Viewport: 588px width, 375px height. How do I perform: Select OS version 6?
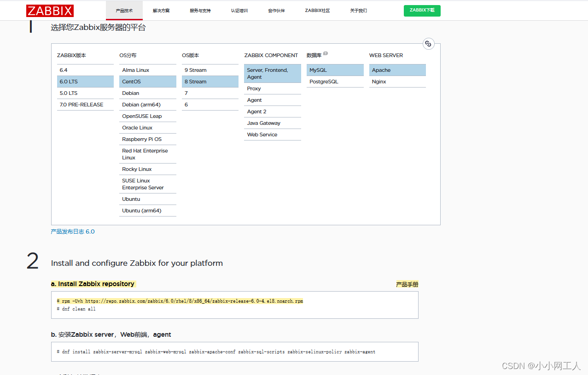pyautogui.click(x=210, y=105)
